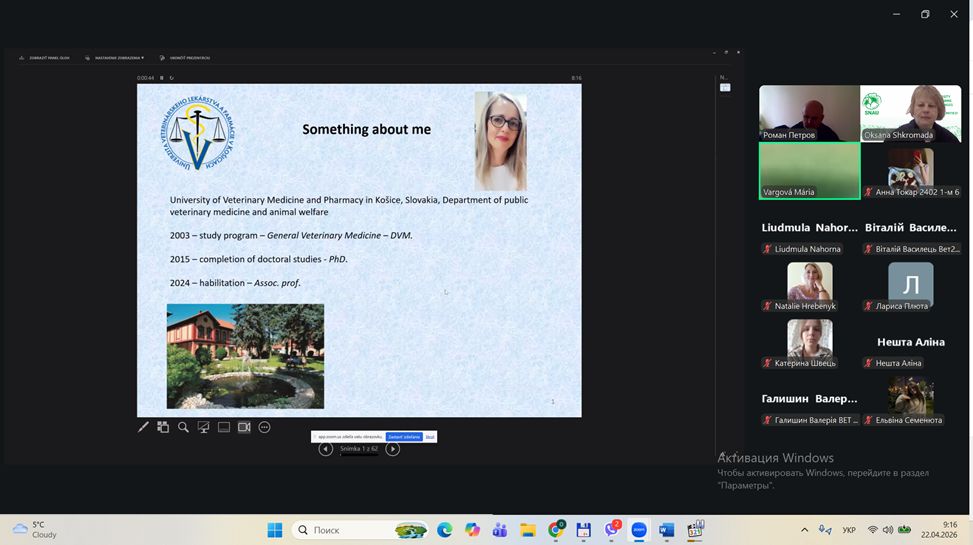This screenshot has height=545, width=973.
Task: Click Ukončiť prezentáciu in the top bar
Action: point(188,58)
